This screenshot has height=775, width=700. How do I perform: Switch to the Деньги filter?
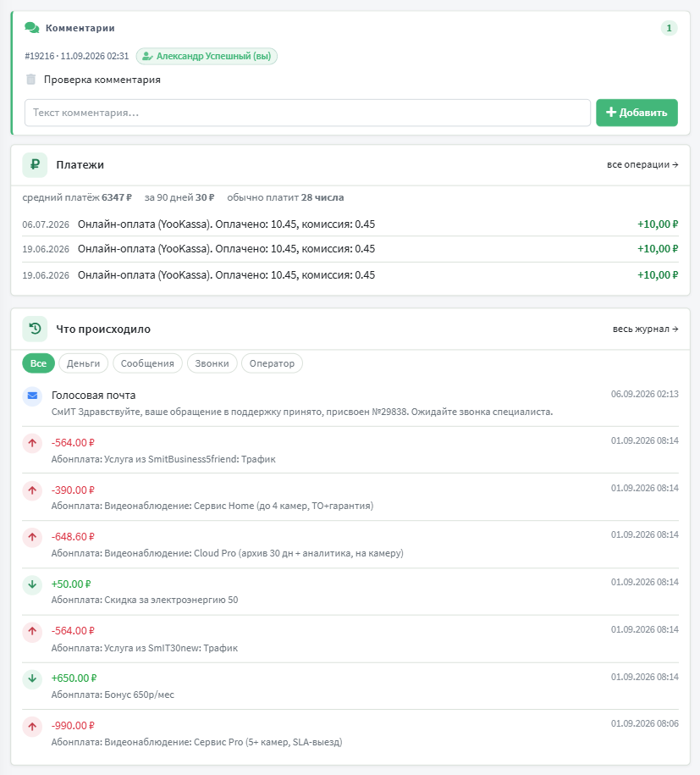84,363
